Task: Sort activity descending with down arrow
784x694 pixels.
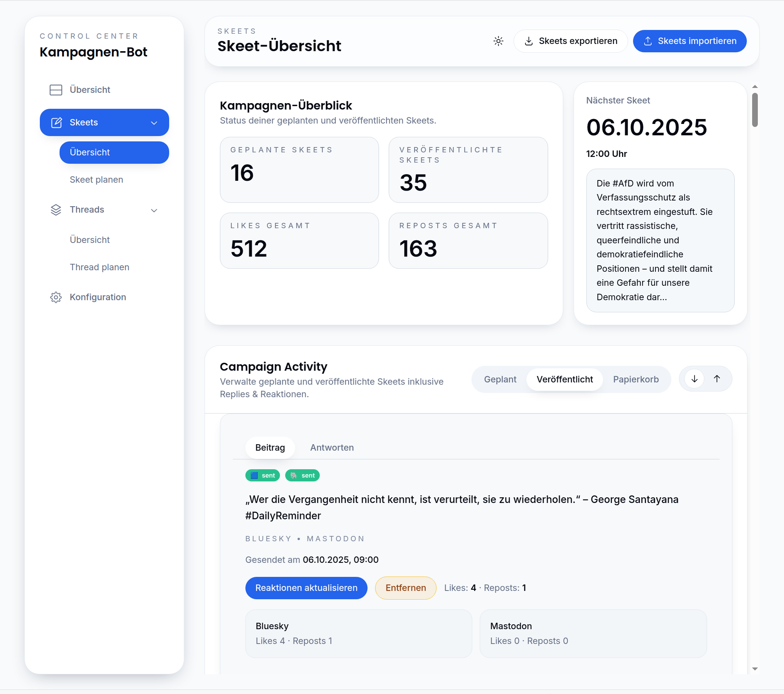Action: click(x=694, y=379)
